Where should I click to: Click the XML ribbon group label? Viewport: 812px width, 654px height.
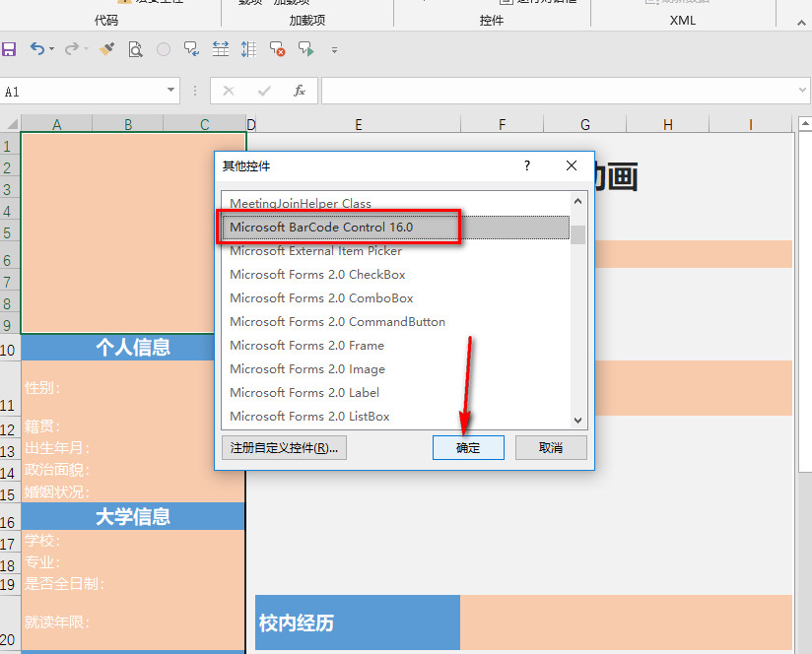(x=682, y=20)
